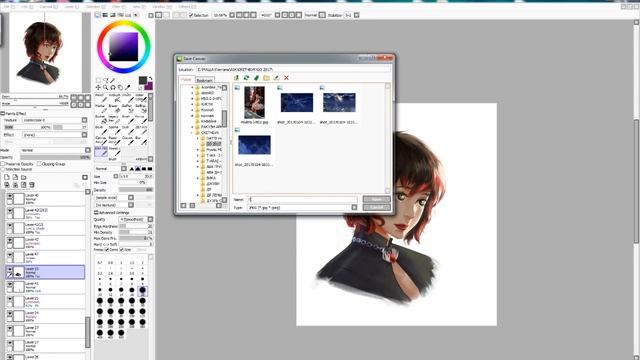Open the Filter menu
640x360 pixels.
click(118, 7)
